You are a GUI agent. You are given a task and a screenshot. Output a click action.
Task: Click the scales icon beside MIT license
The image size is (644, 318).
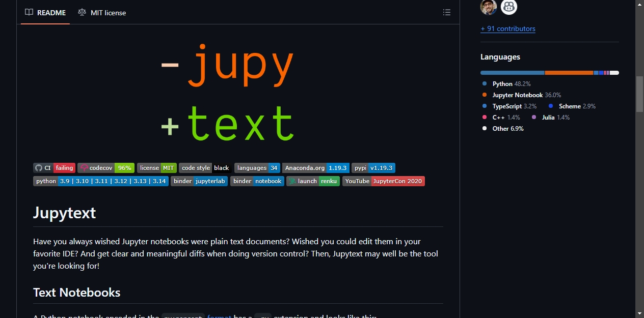82,12
